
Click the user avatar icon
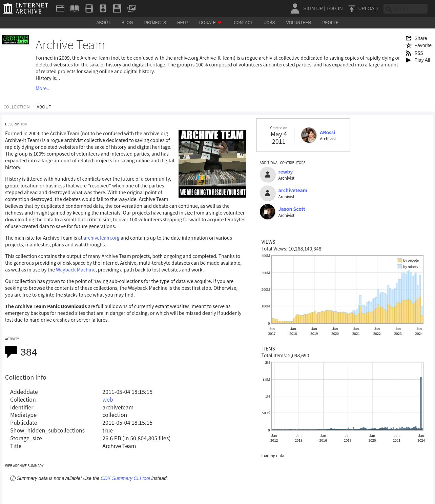[x=295, y=8]
